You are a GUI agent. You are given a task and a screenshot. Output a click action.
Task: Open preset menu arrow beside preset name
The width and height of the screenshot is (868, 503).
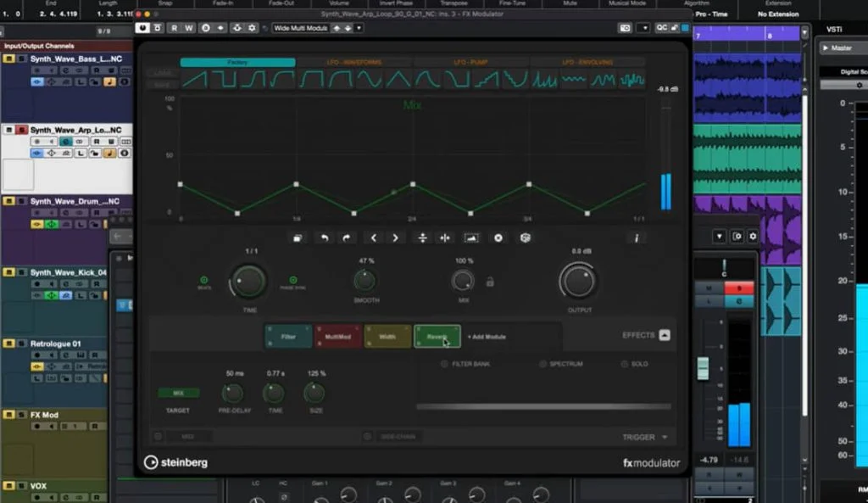(x=359, y=28)
